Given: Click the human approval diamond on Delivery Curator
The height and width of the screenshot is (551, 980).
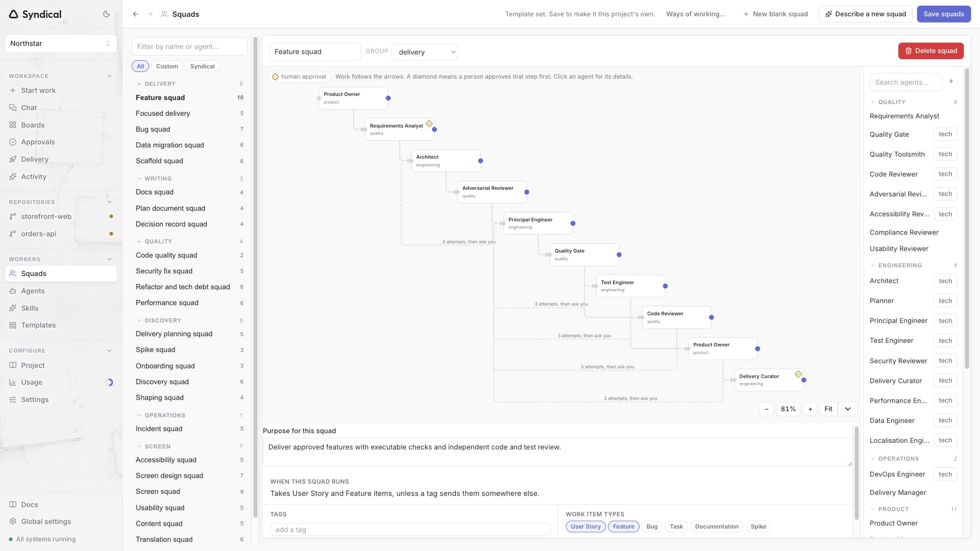Looking at the screenshot, I should click(x=798, y=374).
